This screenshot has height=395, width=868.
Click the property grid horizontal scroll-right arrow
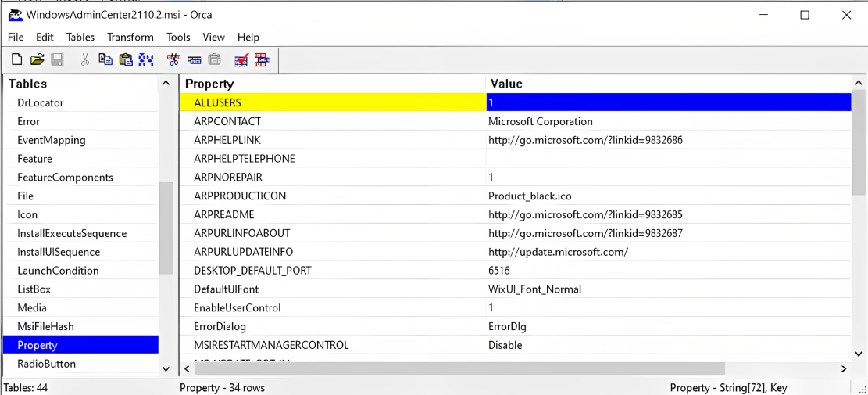click(844, 368)
